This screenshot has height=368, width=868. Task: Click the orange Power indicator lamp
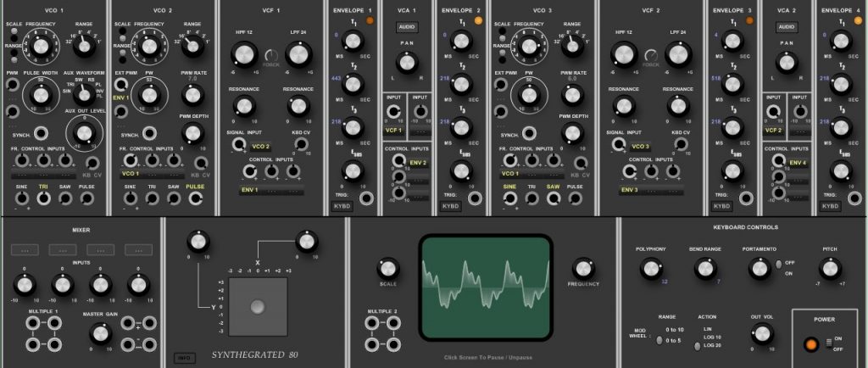[x=811, y=345]
